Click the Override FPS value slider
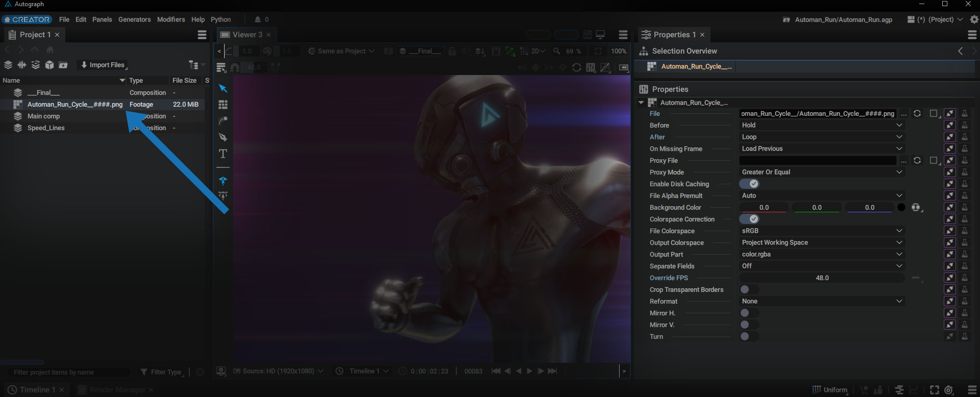Image resolution: width=980 pixels, height=397 pixels. point(822,278)
